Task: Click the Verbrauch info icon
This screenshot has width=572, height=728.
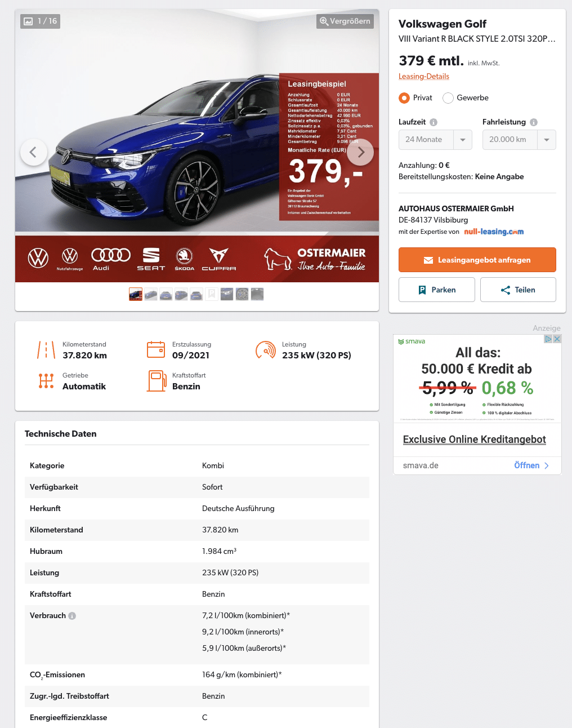Action: 72,616
